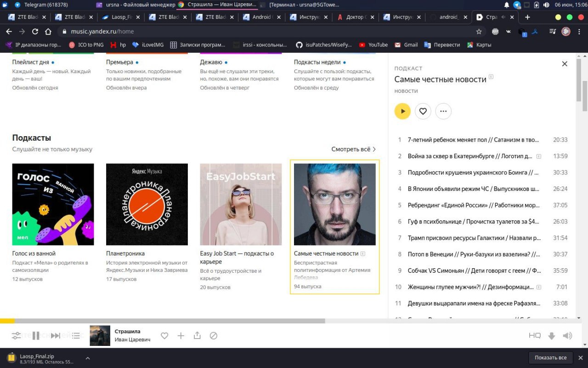
Task: Like the podcast with heart button in side panel
Action: (x=423, y=111)
